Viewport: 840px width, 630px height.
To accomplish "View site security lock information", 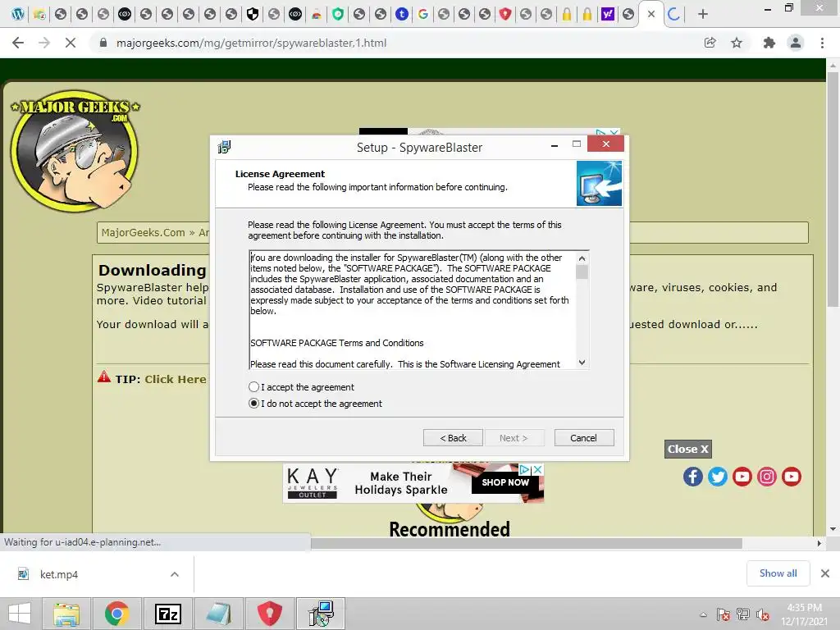I will [103, 43].
